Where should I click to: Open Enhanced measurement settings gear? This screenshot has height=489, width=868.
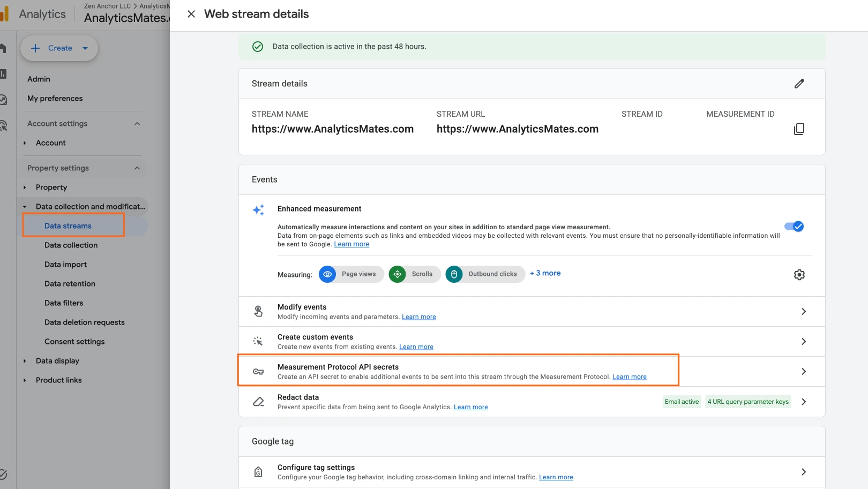pyautogui.click(x=799, y=275)
